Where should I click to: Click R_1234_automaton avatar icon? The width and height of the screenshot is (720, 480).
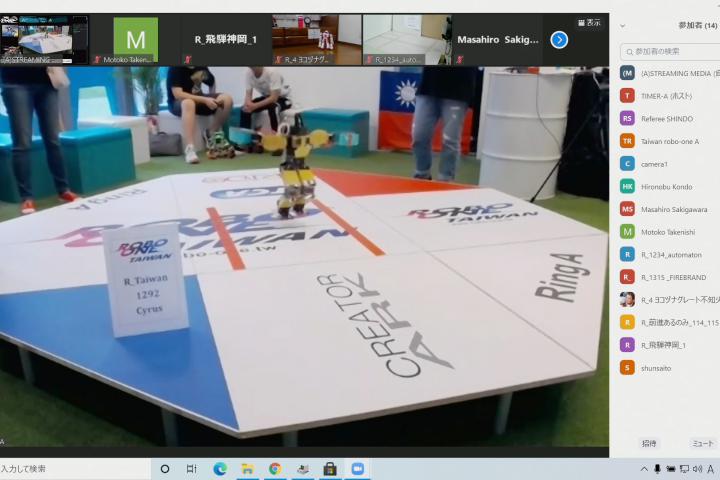(x=627, y=254)
